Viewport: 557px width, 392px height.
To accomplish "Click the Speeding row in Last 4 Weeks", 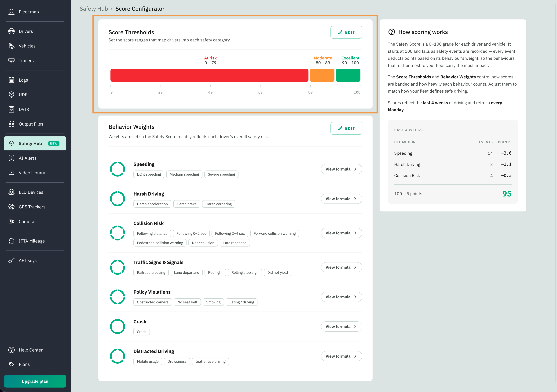I will (x=453, y=153).
